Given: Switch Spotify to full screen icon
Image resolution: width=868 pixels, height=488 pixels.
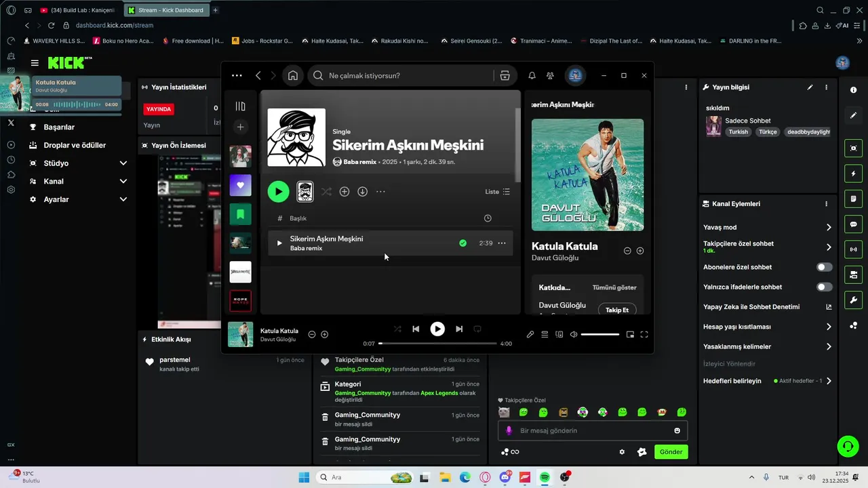Looking at the screenshot, I should (644, 334).
